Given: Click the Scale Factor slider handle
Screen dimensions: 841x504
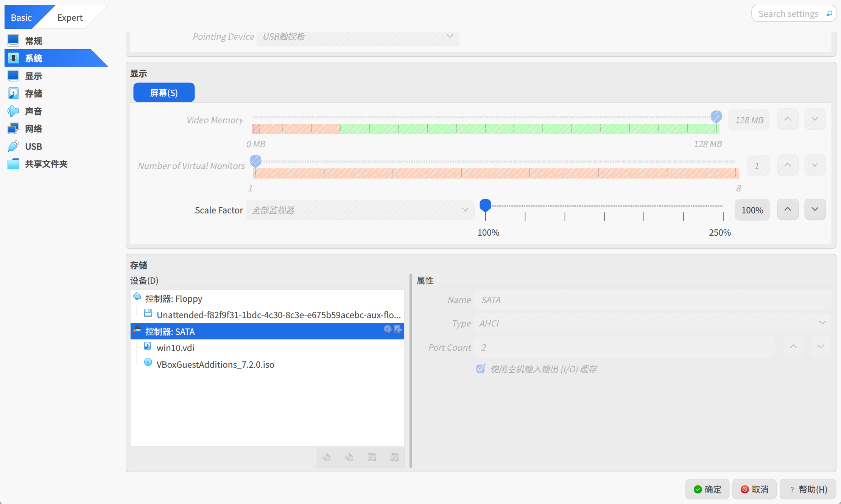Looking at the screenshot, I should tap(485, 206).
